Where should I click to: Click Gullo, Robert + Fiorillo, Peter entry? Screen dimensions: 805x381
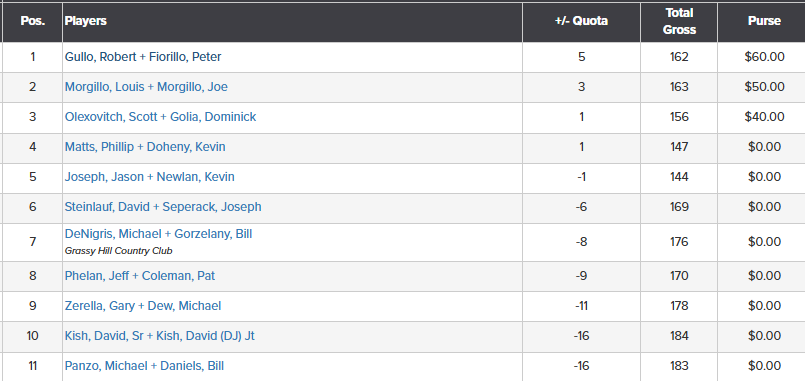[x=143, y=57]
